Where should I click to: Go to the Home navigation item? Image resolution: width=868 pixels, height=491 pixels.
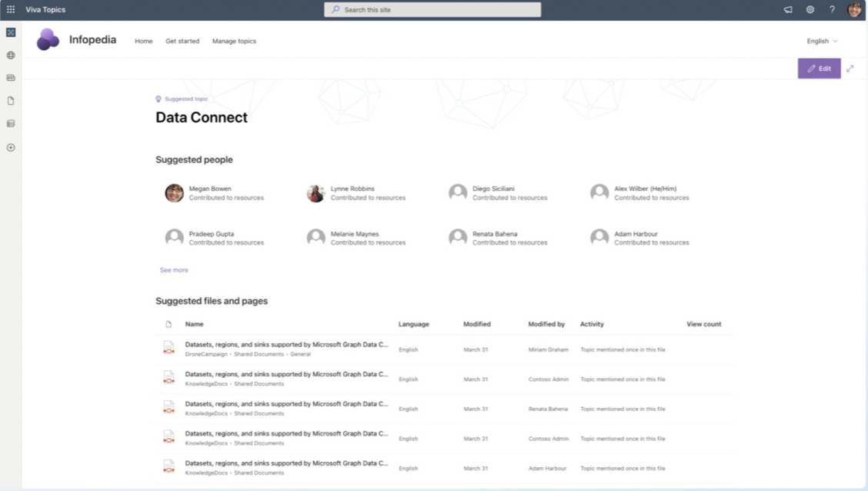pyautogui.click(x=144, y=42)
